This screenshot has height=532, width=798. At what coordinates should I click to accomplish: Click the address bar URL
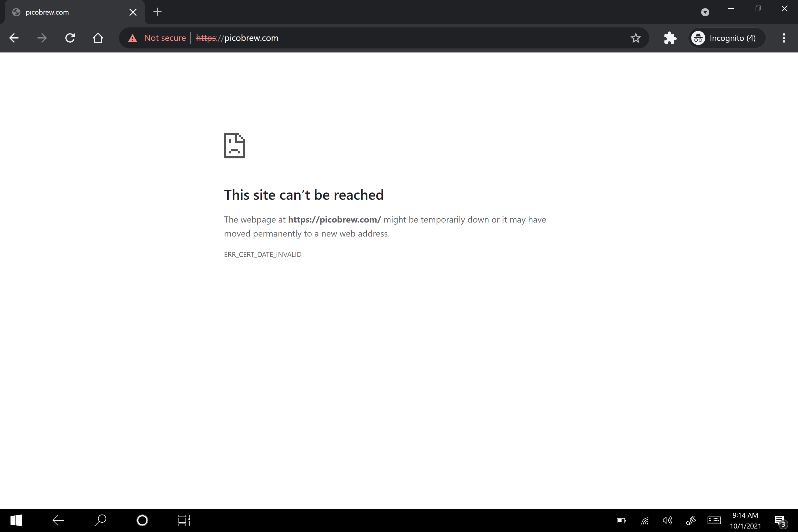pyautogui.click(x=237, y=38)
